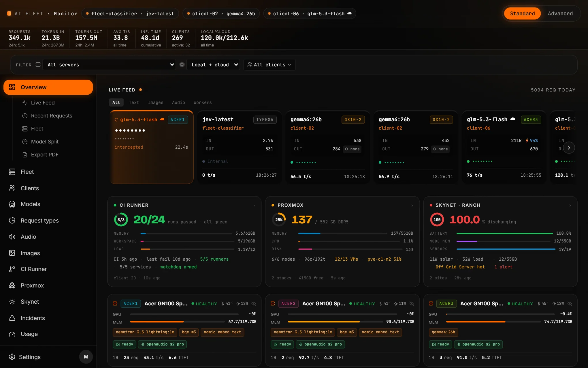588x368 pixels.
Task: Open the Proxmox cubes icon
Action: click(x=12, y=285)
